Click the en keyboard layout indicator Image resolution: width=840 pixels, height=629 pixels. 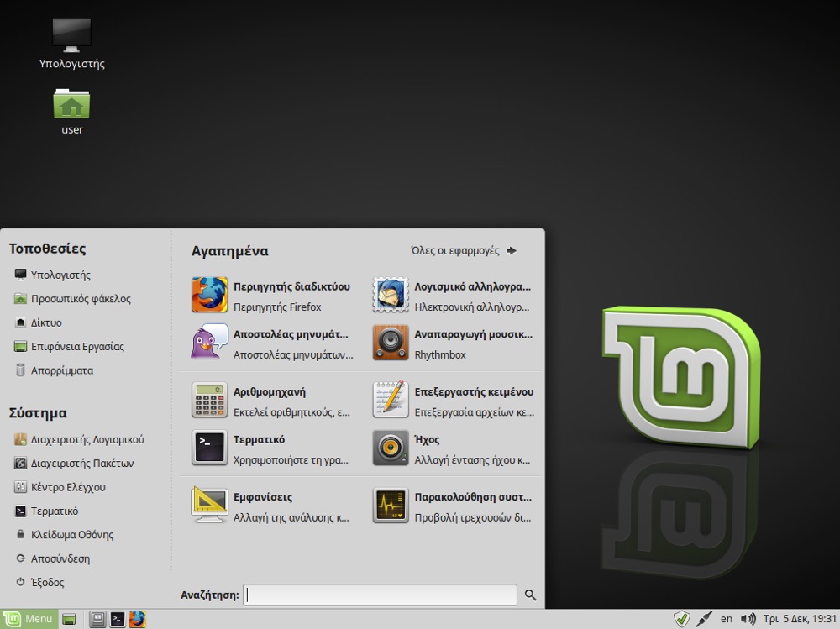click(727, 619)
